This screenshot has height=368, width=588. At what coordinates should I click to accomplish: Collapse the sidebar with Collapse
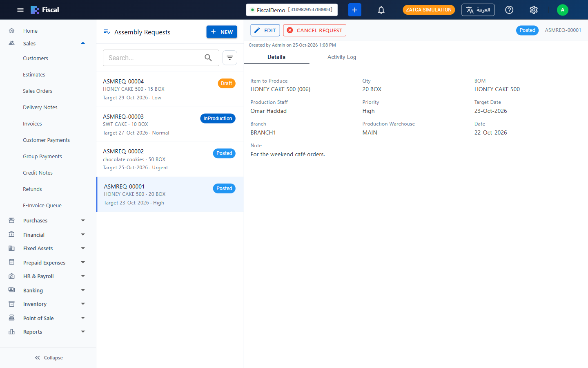point(48,358)
